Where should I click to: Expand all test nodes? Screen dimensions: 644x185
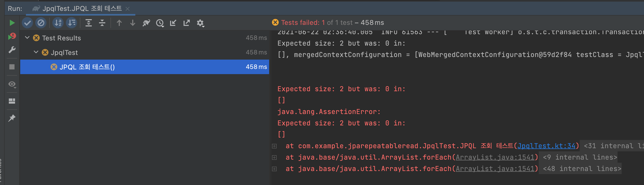point(89,23)
